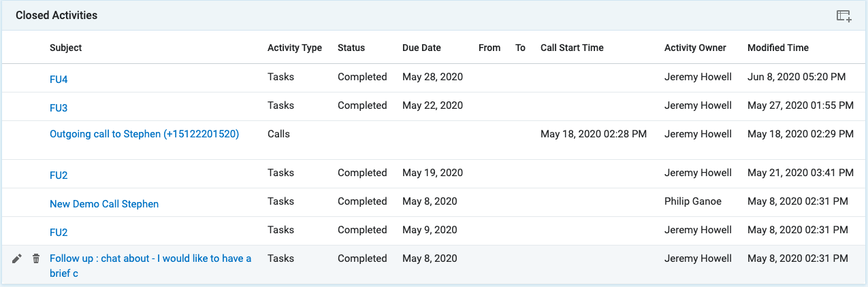The width and height of the screenshot is (868, 287).
Task: Click Jeremy Howell in the FU3 row
Action: (698, 105)
